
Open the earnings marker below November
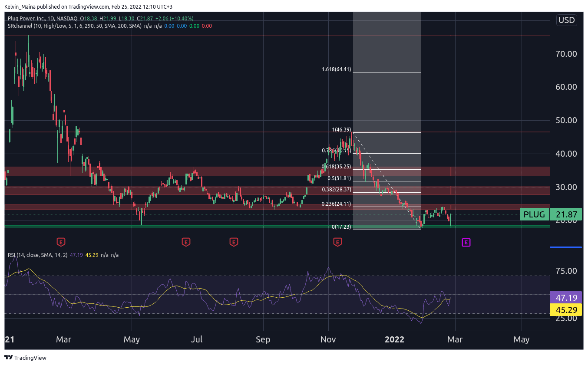click(337, 242)
